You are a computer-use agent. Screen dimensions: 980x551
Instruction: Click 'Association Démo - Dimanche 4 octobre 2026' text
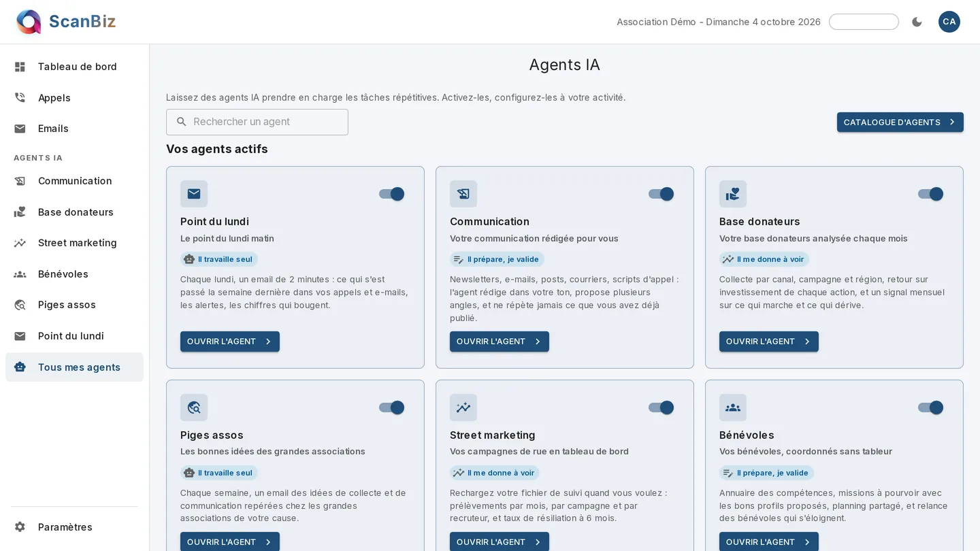pyautogui.click(x=719, y=22)
